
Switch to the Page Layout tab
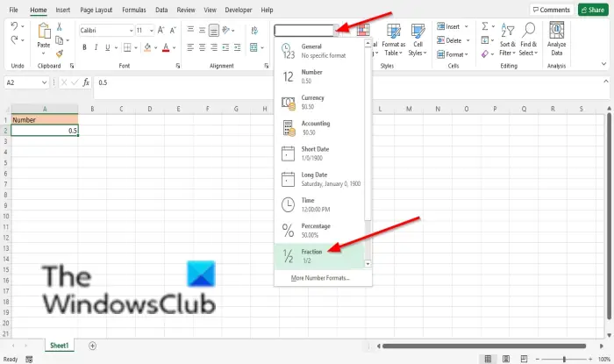point(96,10)
